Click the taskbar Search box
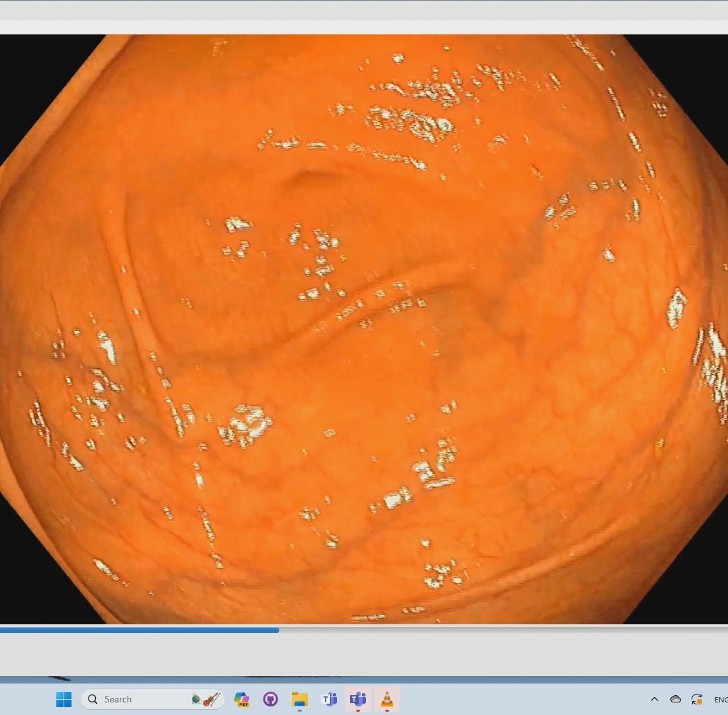 click(x=152, y=699)
